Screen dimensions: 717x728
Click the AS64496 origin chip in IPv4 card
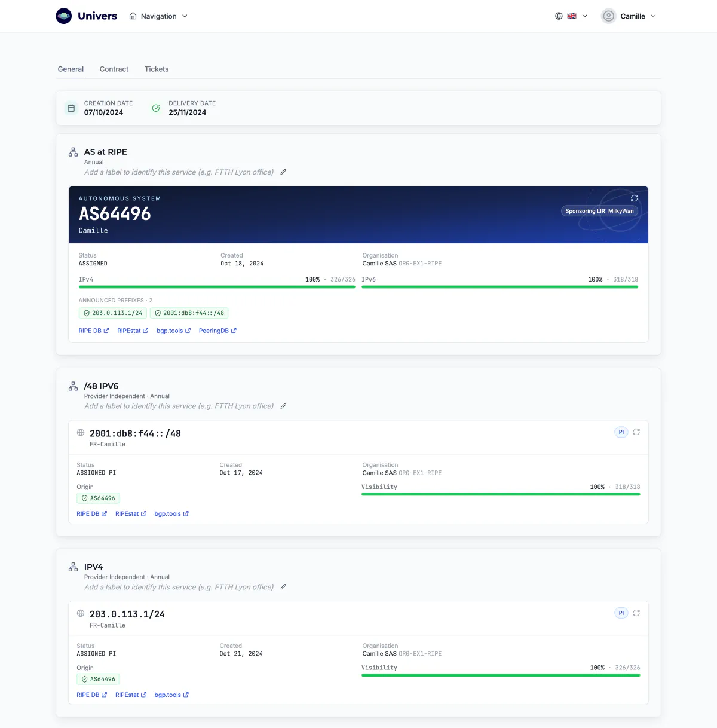[x=98, y=680]
